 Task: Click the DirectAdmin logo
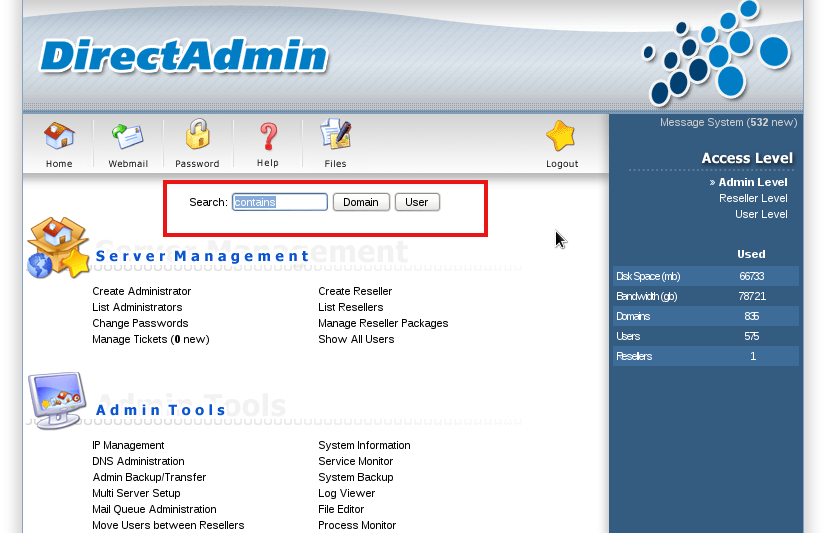[184, 56]
